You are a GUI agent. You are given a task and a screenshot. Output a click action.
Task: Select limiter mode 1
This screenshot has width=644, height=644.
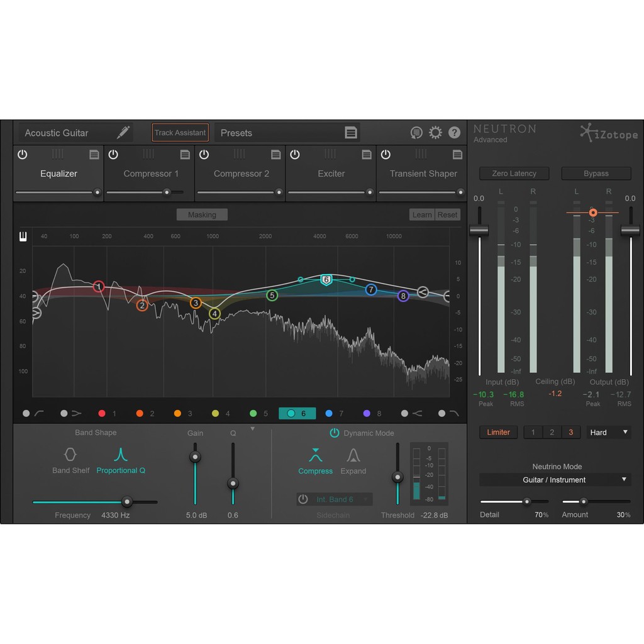(533, 432)
